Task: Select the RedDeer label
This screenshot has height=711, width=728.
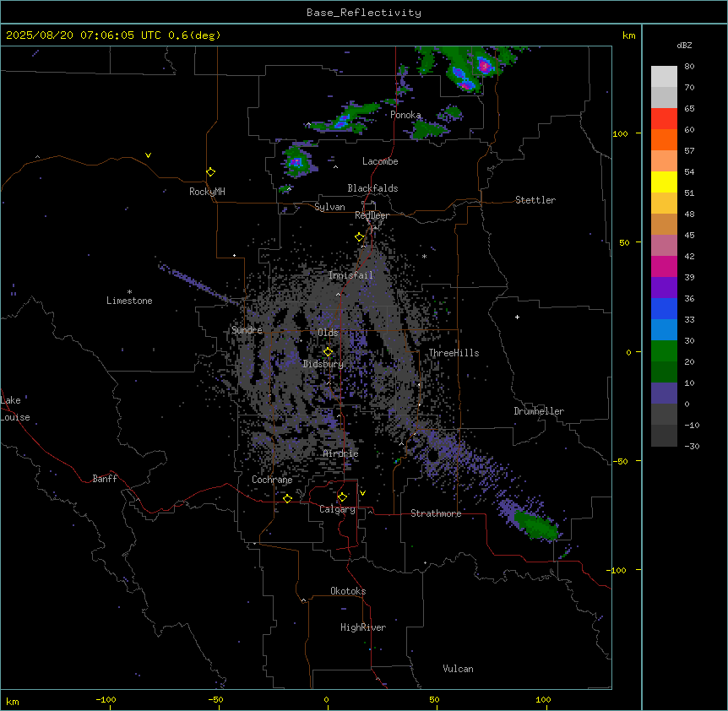Action: click(372, 215)
